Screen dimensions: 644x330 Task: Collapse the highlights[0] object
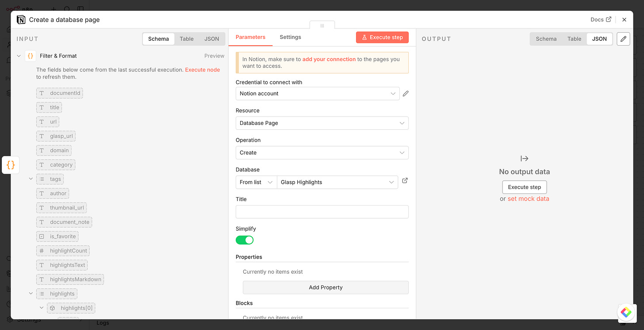42,308
